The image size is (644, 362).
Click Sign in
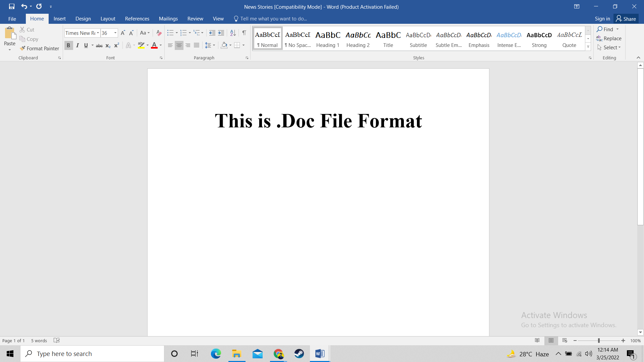point(602,19)
